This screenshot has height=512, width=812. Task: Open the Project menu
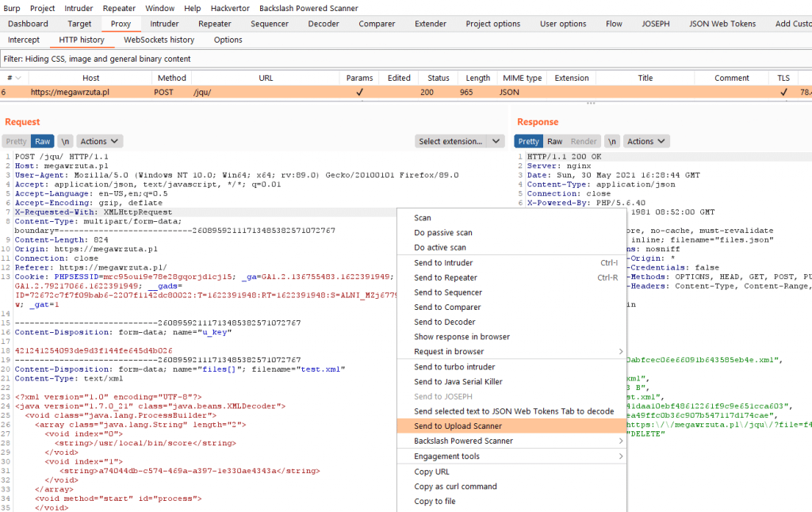42,8
